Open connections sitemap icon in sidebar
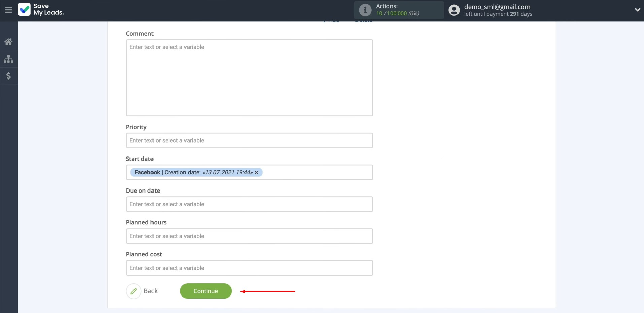This screenshot has width=644, height=313. pyautogui.click(x=8, y=59)
